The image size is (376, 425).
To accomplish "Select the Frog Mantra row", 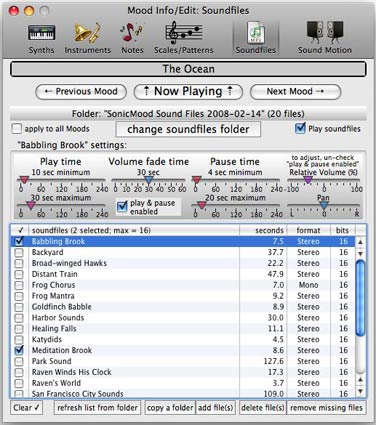I will [x=183, y=296].
